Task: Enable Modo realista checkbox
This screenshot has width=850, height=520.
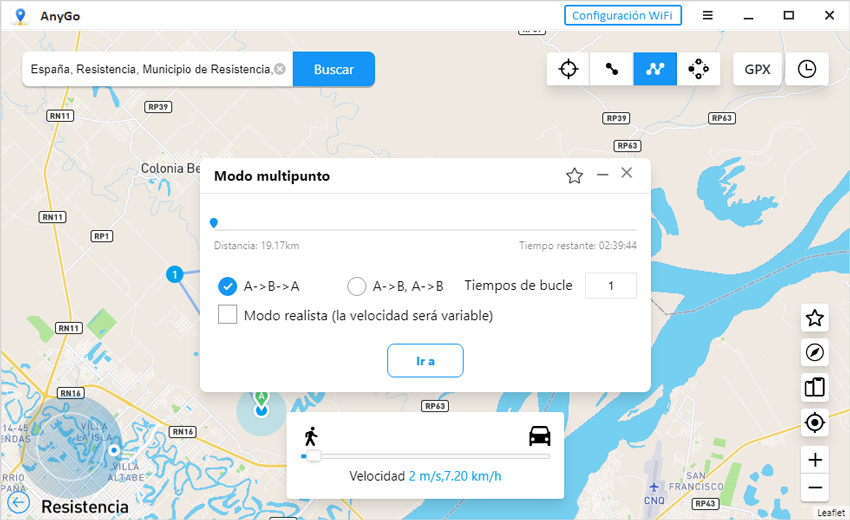Action: coord(228,315)
